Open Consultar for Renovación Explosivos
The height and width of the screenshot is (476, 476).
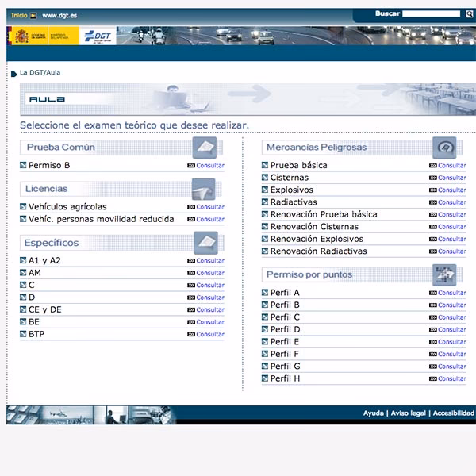(452, 240)
